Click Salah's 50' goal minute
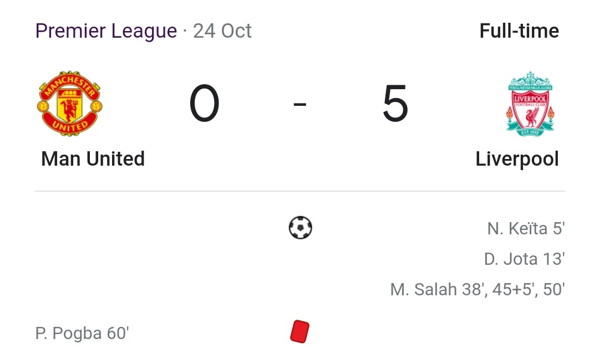This screenshot has width=599, height=364. pos(554,289)
